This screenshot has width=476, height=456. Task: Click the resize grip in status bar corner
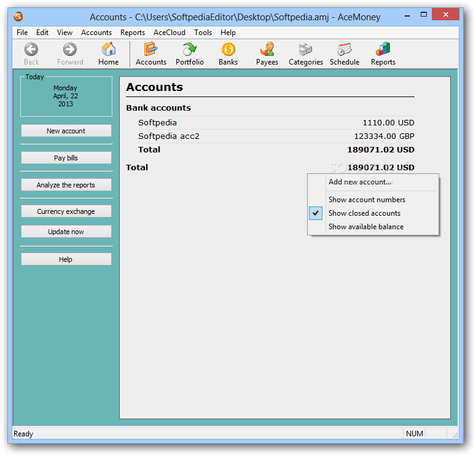(x=455, y=434)
